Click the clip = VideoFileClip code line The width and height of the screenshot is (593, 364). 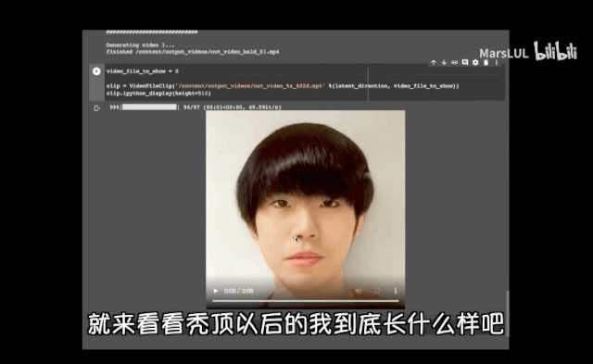(283, 86)
